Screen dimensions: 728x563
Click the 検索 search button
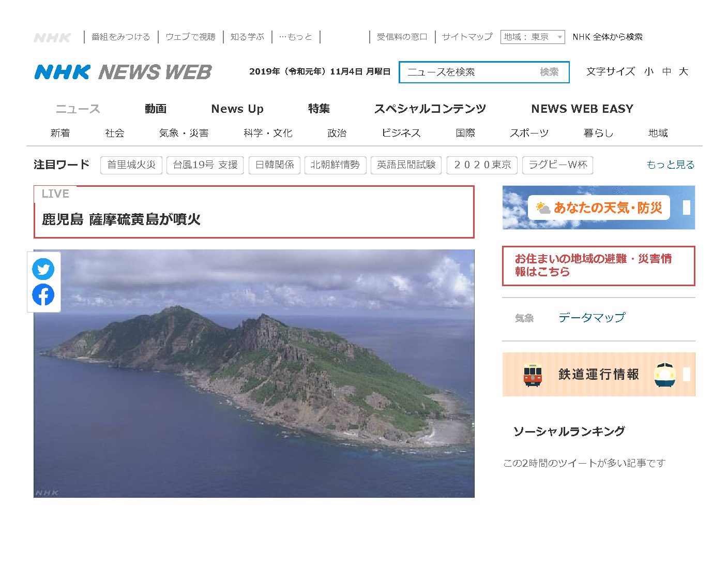point(549,72)
